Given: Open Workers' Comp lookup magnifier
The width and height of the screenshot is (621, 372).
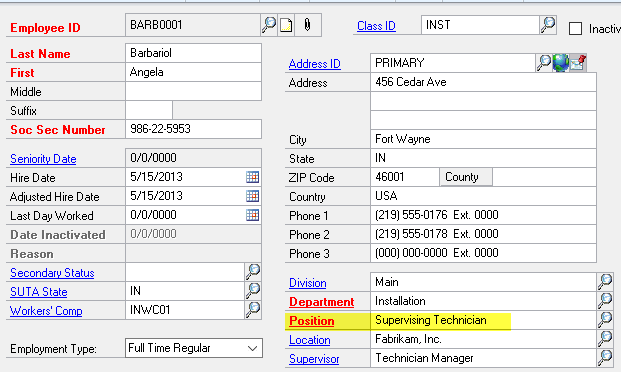Looking at the screenshot, I should click(x=253, y=309).
